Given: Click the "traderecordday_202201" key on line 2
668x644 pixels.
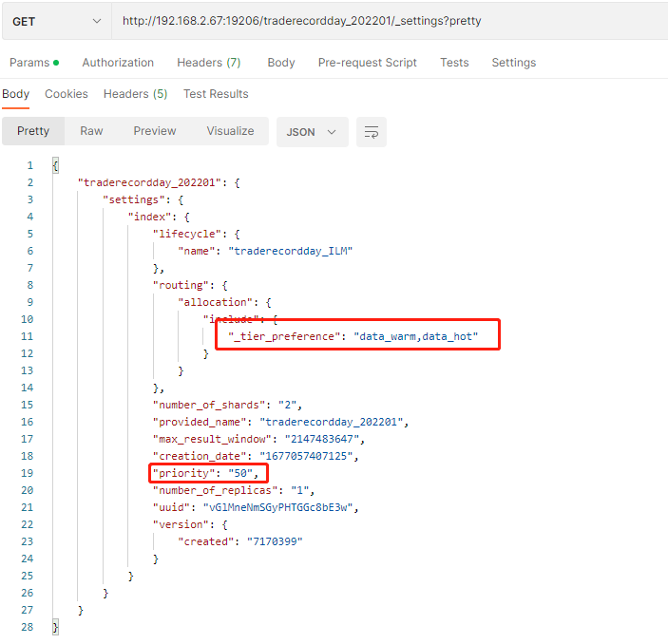Looking at the screenshot, I should [x=149, y=182].
